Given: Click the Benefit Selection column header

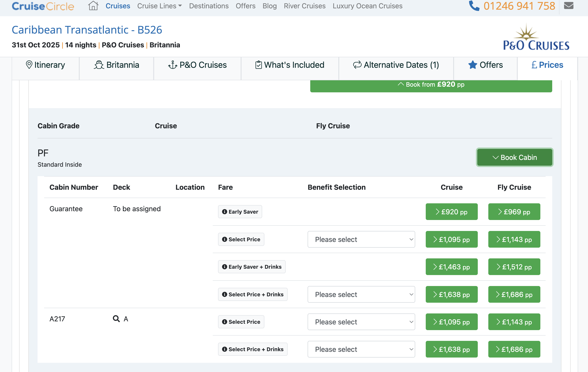Looking at the screenshot, I should point(337,187).
